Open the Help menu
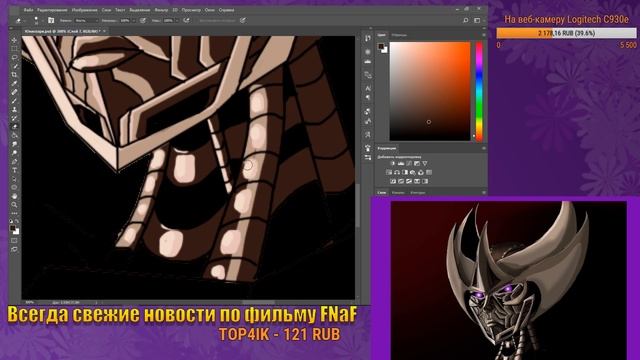The height and width of the screenshot is (360, 640). click(227, 10)
